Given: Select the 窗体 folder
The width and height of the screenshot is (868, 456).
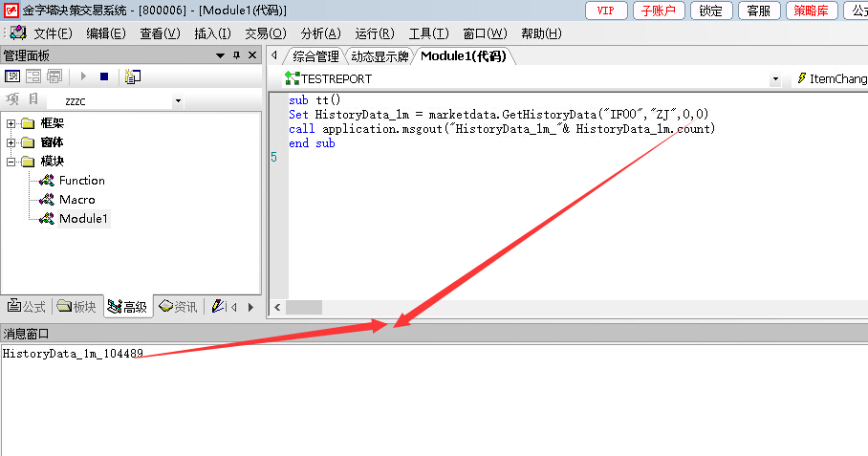Looking at the screenshot, I should pyautogui.click(x=52, y=142).
